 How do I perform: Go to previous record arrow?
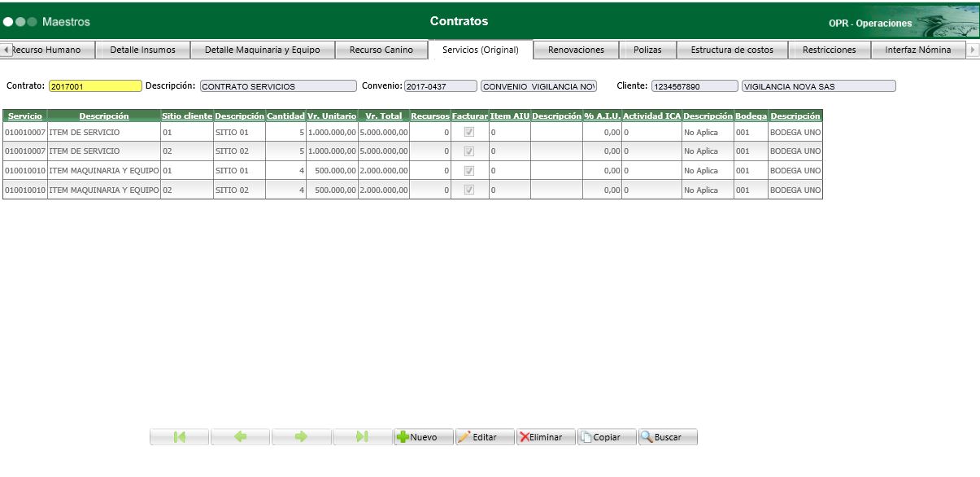(241, 437)
